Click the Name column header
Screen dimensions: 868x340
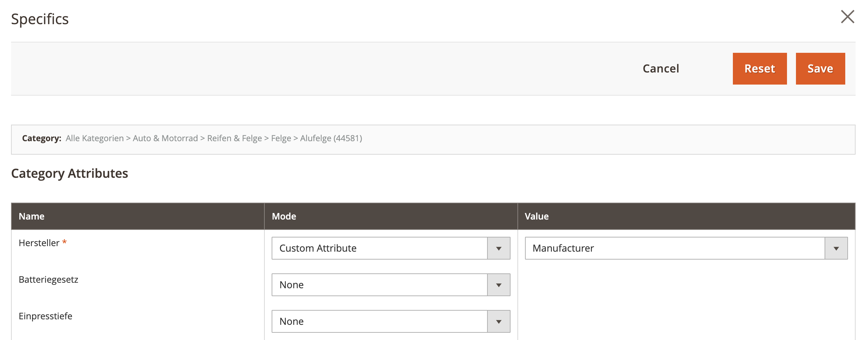[x=32, y=216]
